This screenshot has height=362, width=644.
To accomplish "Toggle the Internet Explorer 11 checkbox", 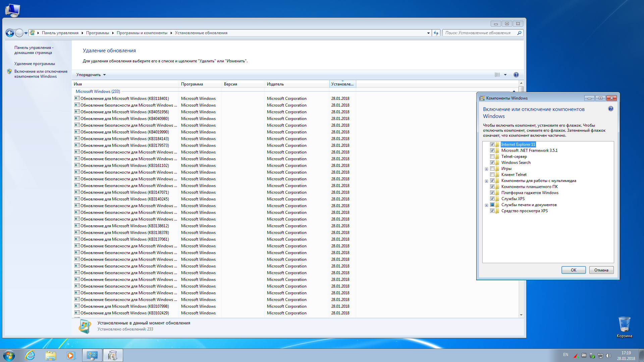I will click(x=492, y=144).
